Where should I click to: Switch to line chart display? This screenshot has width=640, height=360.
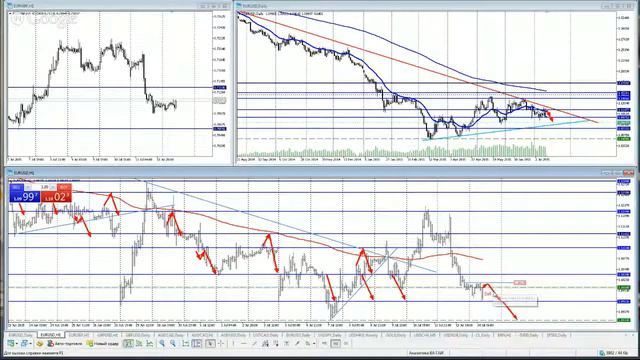click(149, 344)
